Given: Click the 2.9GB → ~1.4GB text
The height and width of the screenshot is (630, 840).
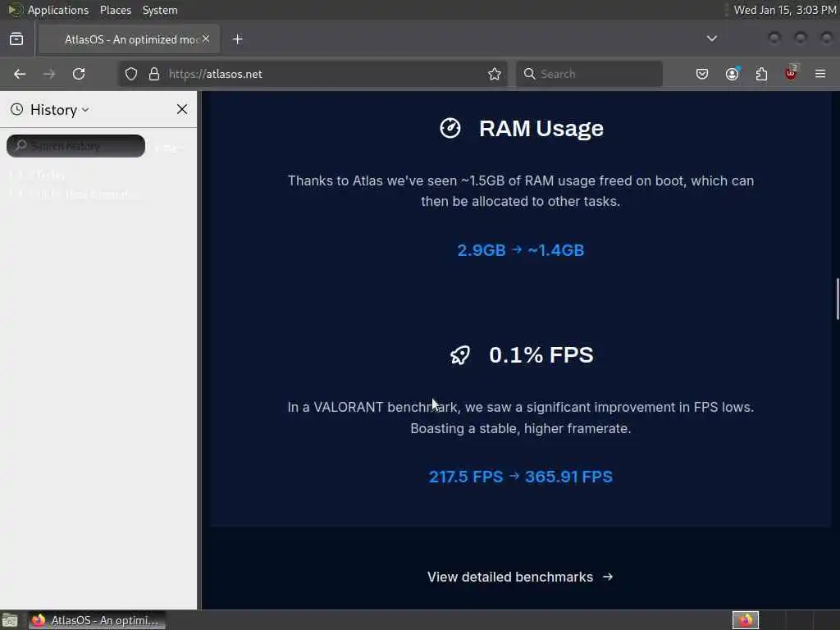Looking at the screenshot, I should [x=521, y=250].
